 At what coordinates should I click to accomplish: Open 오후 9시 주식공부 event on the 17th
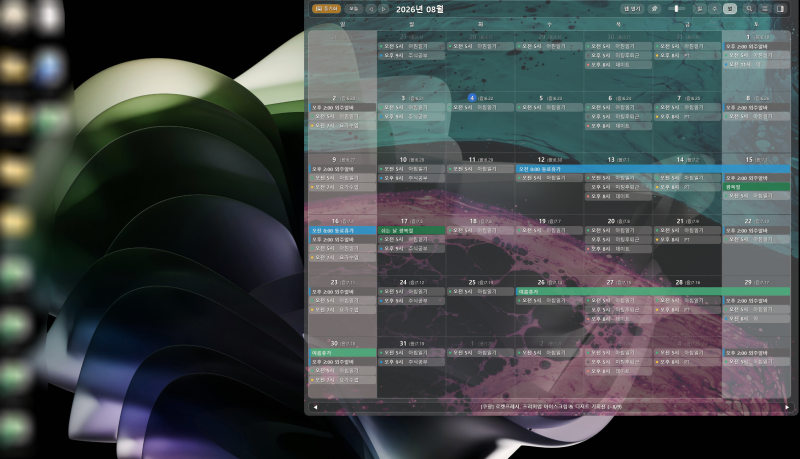411,249
